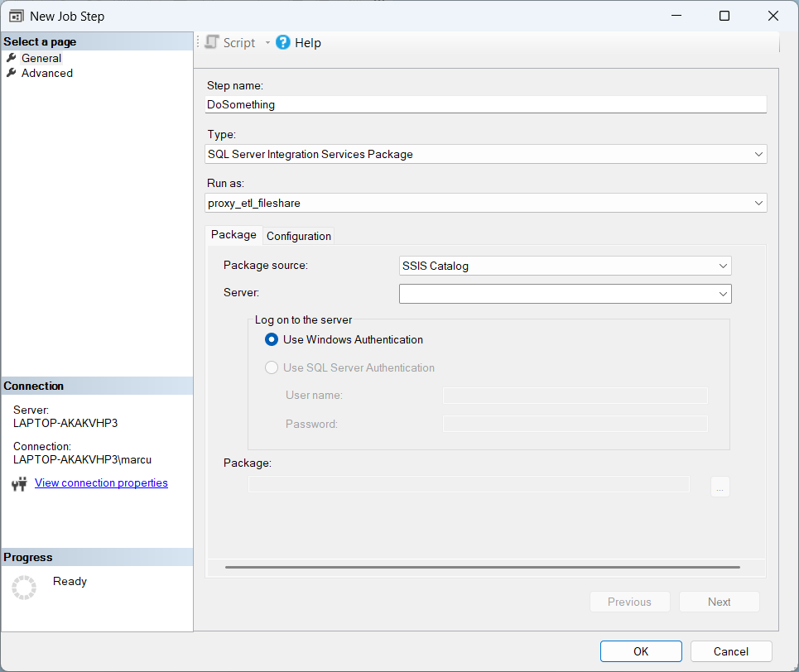Minimize the New Job Step window

pos(676,16)
